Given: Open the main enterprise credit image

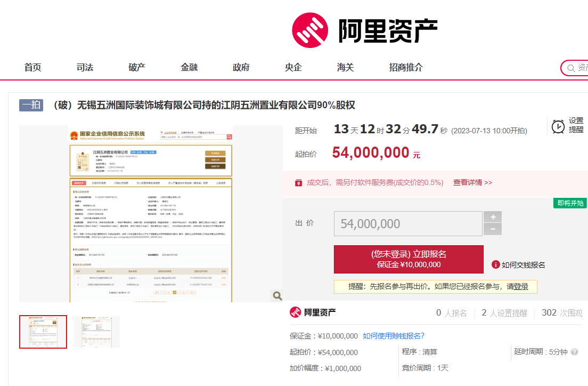Looking at the screenshot, I should coord(151,214).
